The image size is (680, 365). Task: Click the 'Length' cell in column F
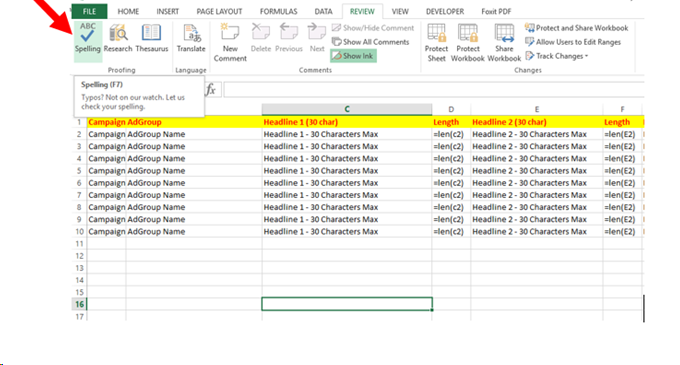[622, 122]
